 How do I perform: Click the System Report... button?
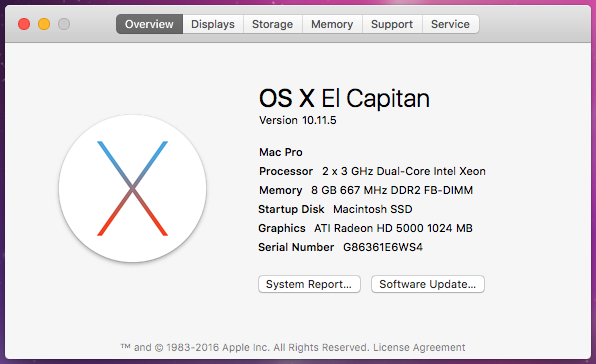pos(309,284)
